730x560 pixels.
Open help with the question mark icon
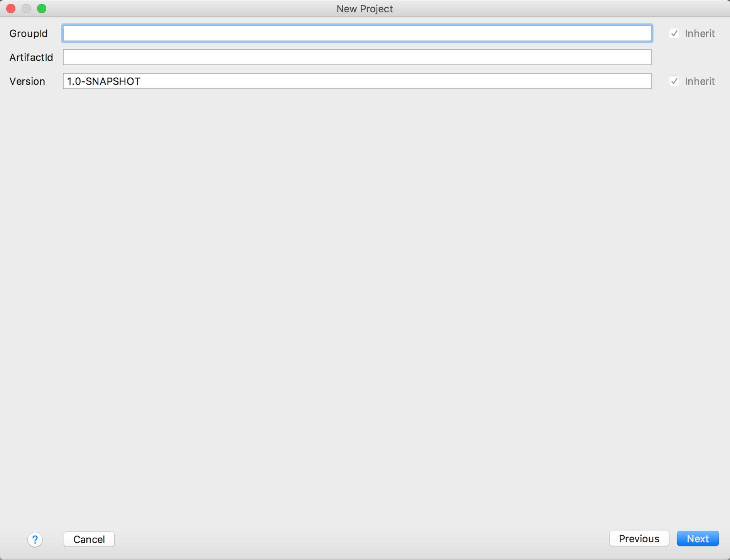click(35, 539)
